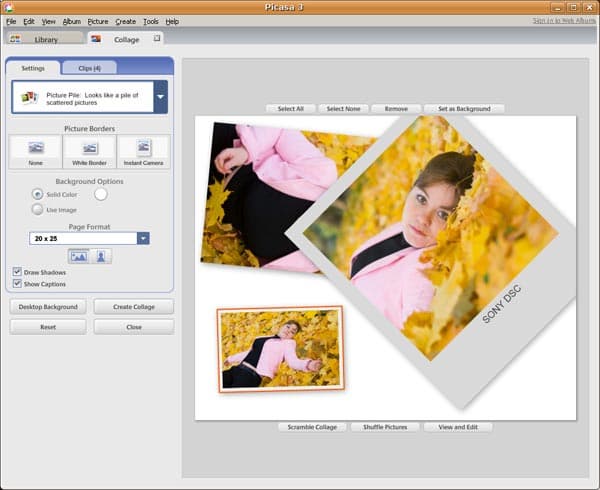Click the Collage tab picture icon
Viewport: 600px width, 490px height.
coord(96,39)
